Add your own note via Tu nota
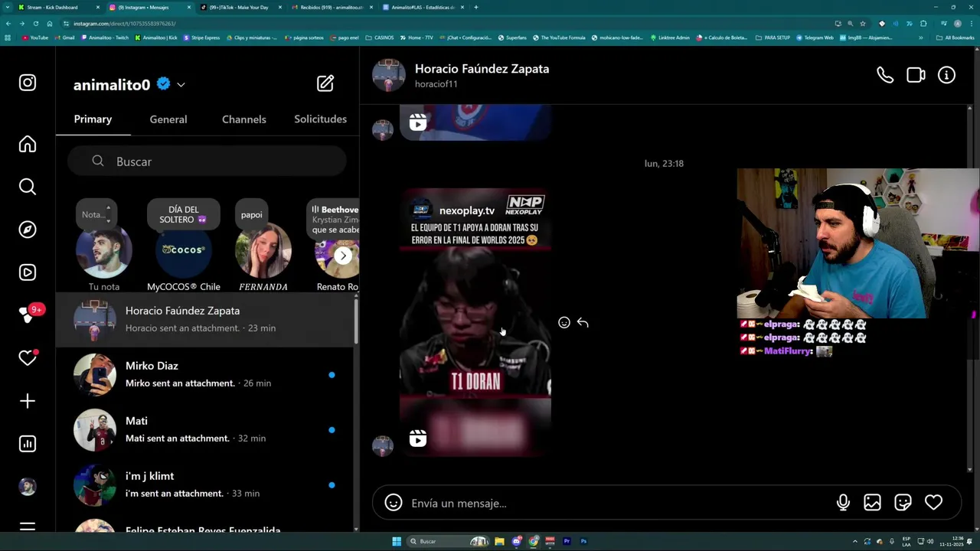The image size is (980, 551). 104,251
